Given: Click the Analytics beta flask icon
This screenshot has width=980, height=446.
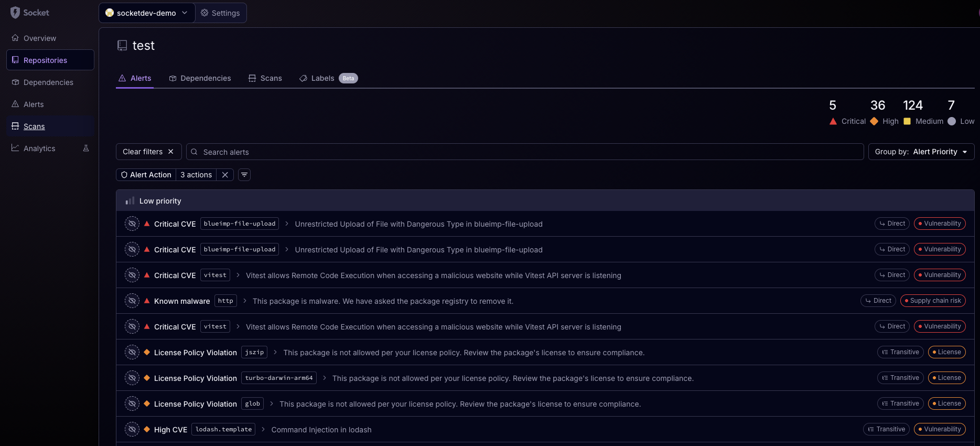Looking at the screenshot, I should [86, 148].
